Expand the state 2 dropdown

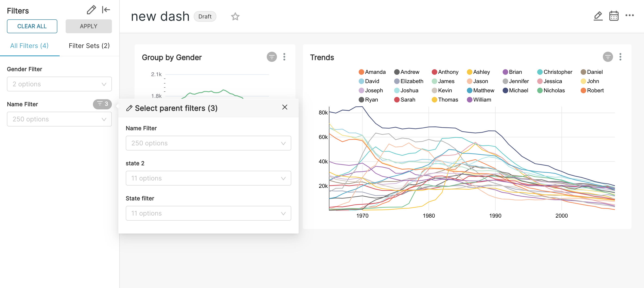(x=208, y=178)
